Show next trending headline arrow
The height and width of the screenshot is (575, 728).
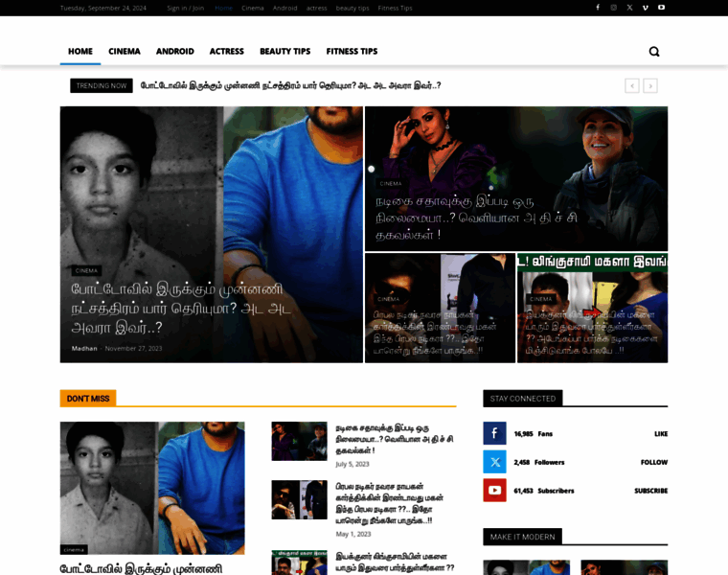(650, 85)
